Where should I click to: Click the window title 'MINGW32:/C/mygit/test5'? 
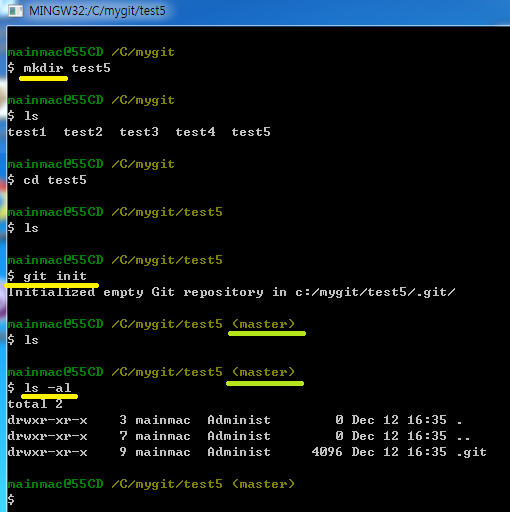(97, 11)
